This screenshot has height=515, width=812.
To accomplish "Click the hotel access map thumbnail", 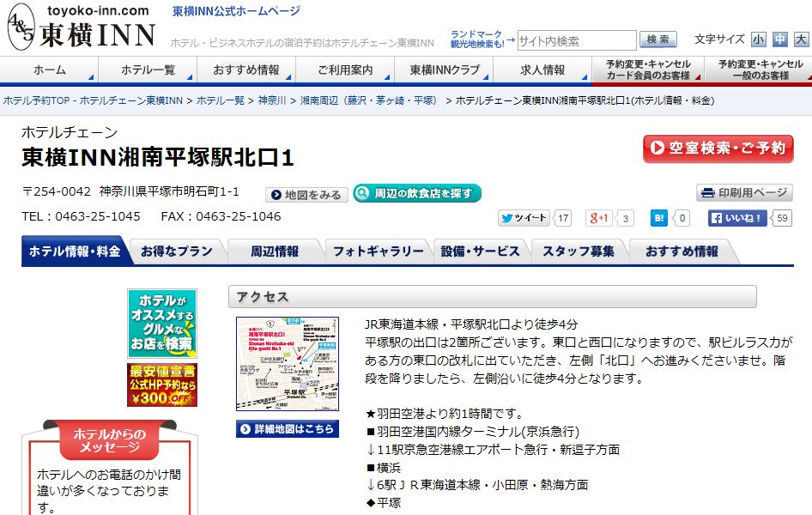I will coord(288,364).
